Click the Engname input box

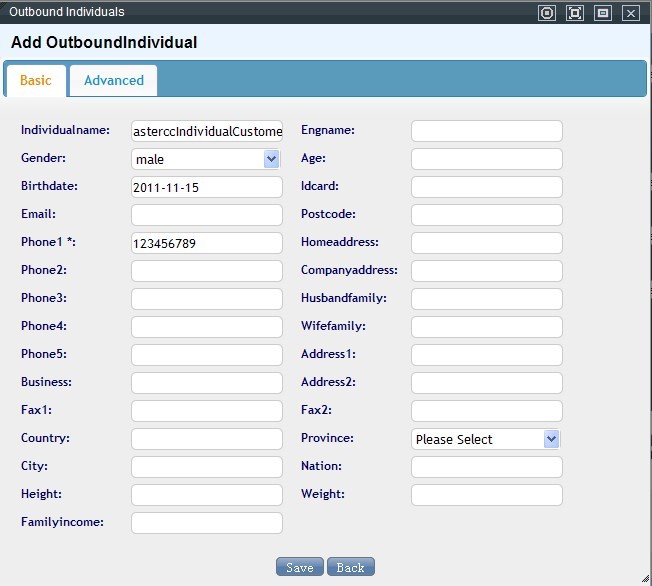pos(487,131)
